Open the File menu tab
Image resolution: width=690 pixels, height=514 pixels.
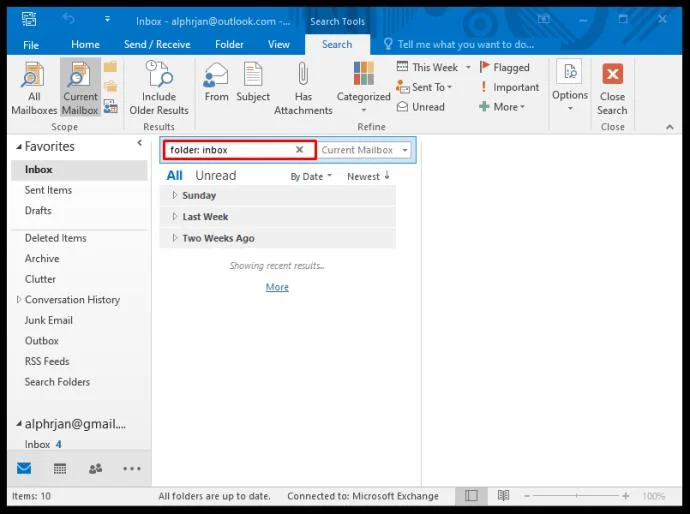tap(31, 45)
